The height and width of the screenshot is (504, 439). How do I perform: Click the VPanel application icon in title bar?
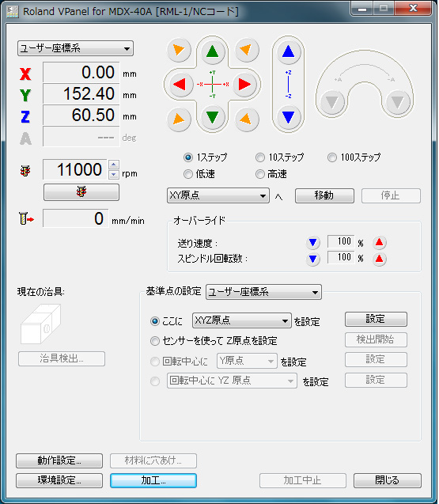pyautogui.click(x=13, y=11)
